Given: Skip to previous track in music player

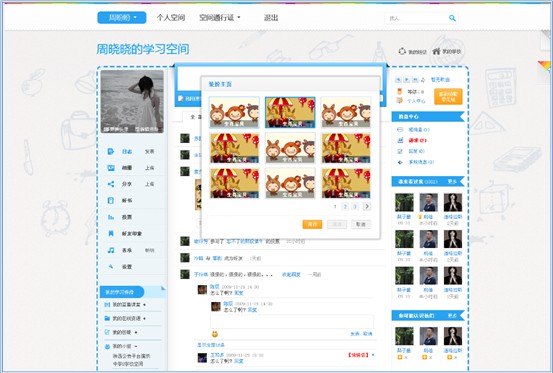Looking at the screenshot, I should pos(398,80).
